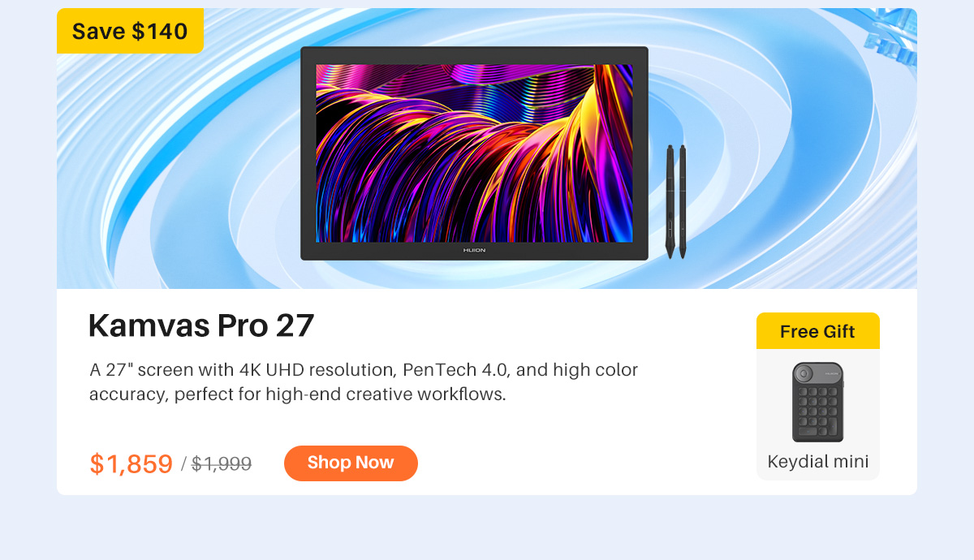The image size is (974, 560).
Task: Click the crossed-out $1,999 original price
Action: click(x=222, y=464)
